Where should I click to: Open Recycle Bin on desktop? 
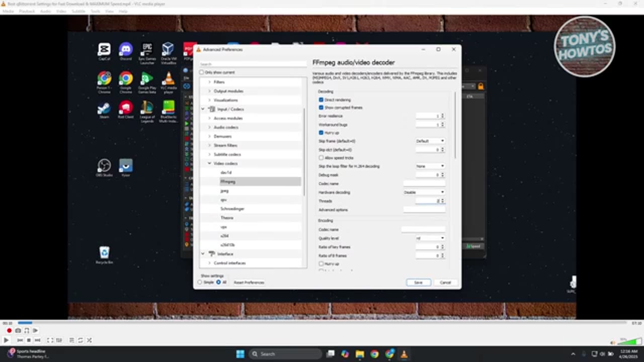pos(104,255)
